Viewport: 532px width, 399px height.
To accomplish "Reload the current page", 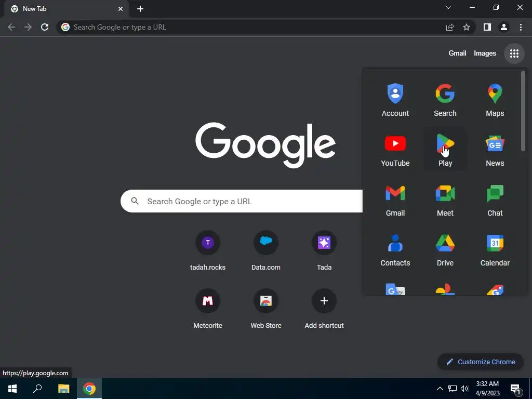I will click(x=45, y=27).
